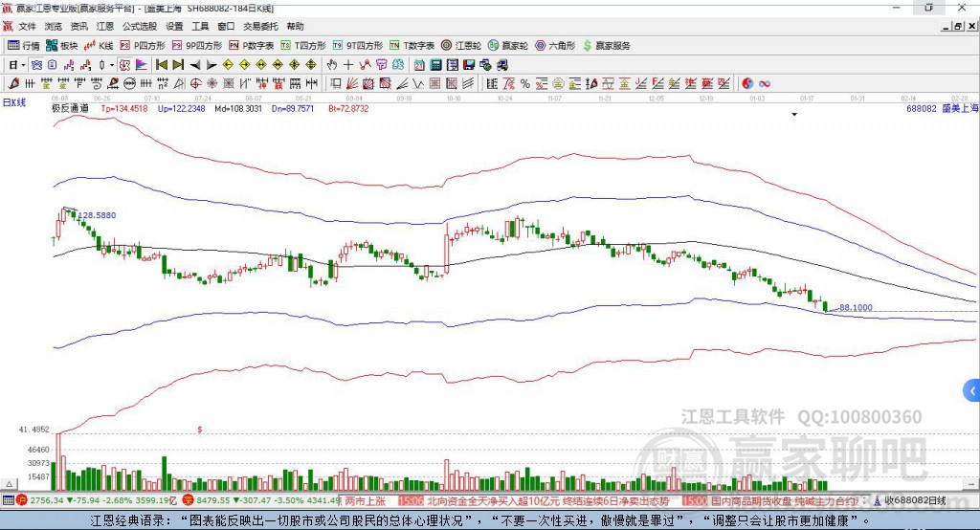
Task: Click the blue infinity loop icon
Action: pos(765,84)
